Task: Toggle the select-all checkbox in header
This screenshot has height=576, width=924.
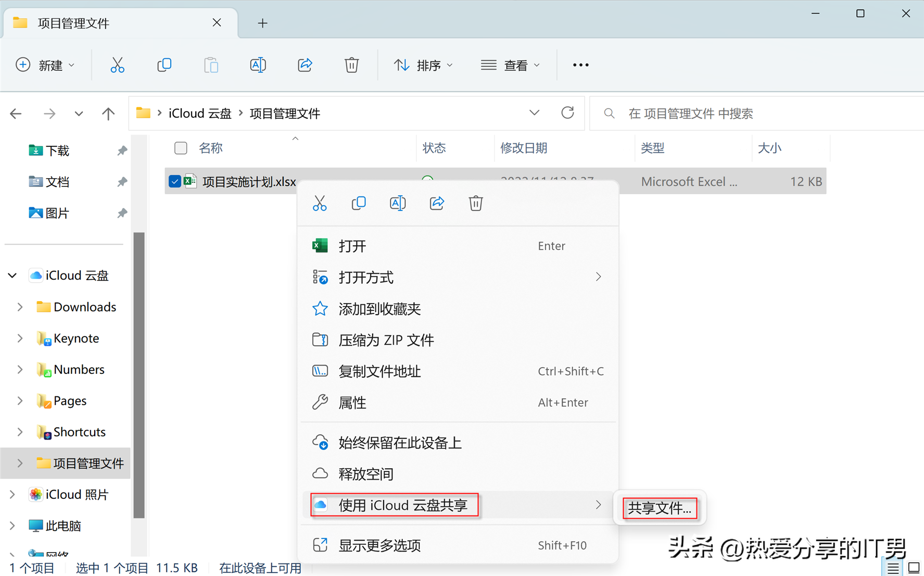Action: tap(181, 148)
